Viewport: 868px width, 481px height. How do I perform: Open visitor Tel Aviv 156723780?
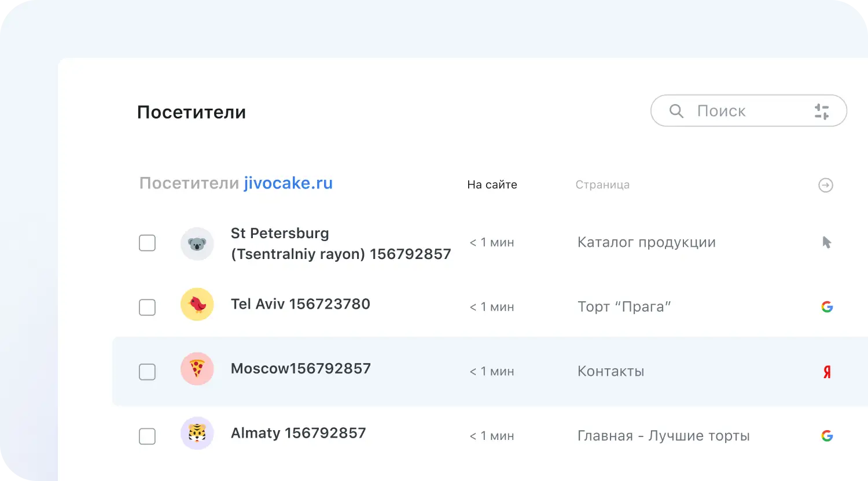click(x=300, y=304)
